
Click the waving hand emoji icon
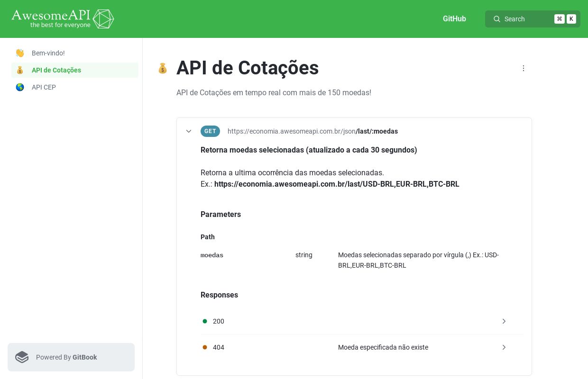click(20, 53)
